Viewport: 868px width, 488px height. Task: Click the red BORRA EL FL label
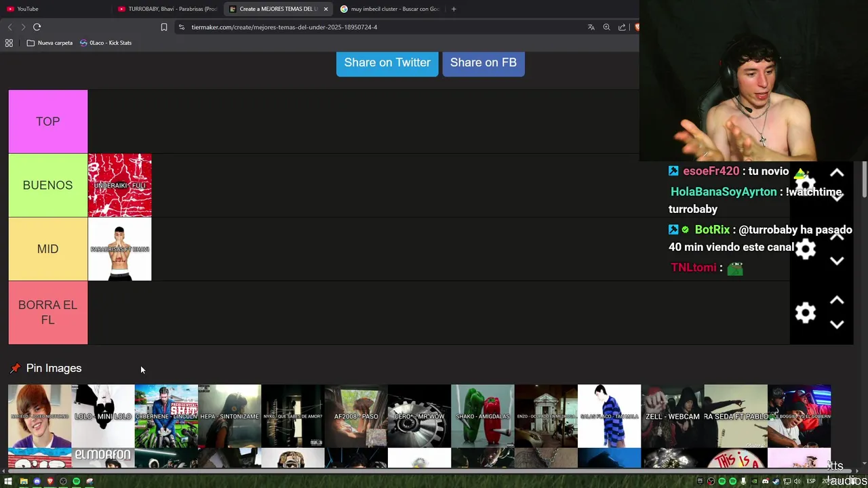coord(48,312)
